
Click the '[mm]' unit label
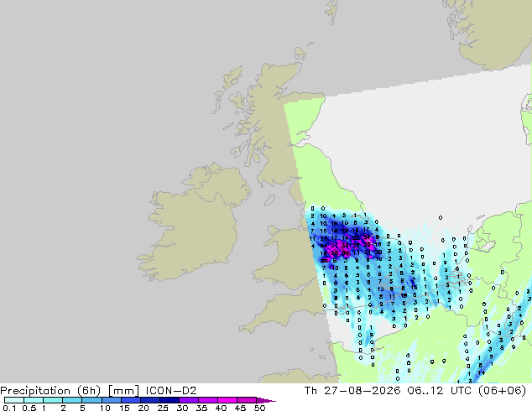124,391
